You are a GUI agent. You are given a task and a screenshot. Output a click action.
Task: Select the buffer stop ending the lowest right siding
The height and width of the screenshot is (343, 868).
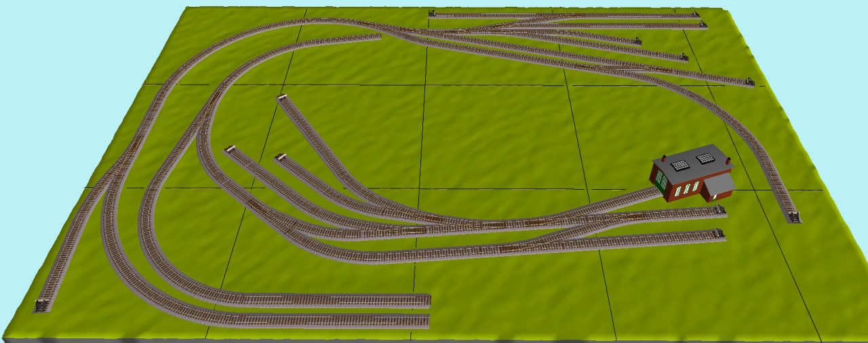(x=719, y=235)
